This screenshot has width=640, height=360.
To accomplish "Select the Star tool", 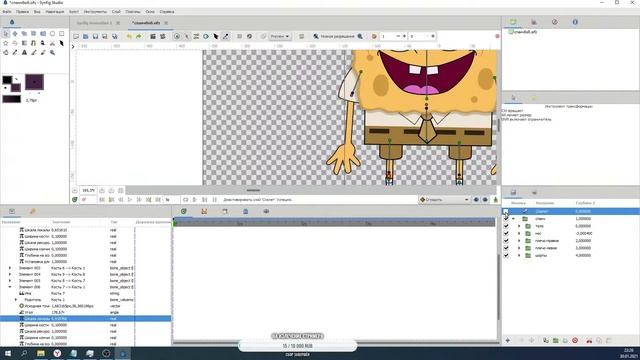I will point(6,43).
